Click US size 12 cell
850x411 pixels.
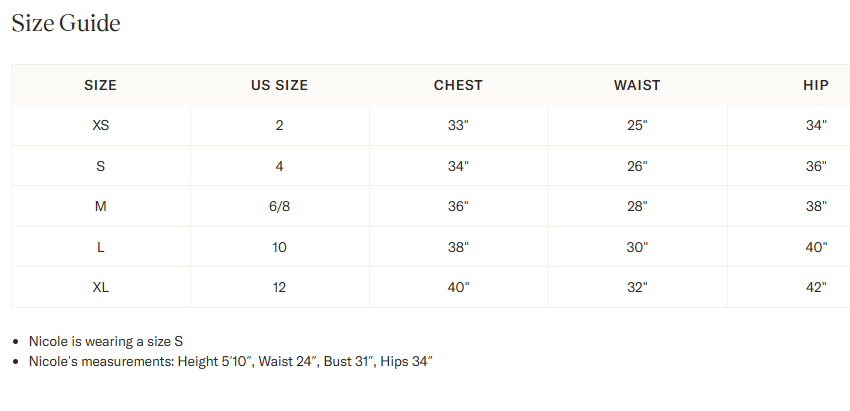tap(279, 287)
